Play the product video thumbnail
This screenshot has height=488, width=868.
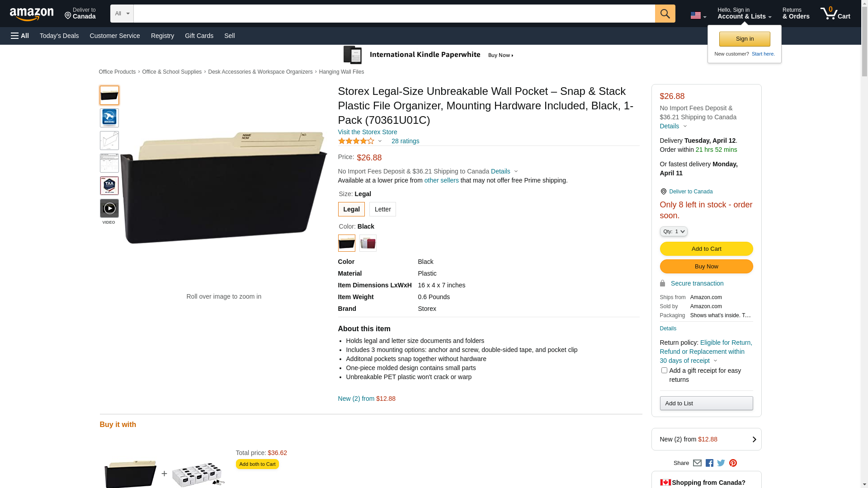click(x=109, y=209)
